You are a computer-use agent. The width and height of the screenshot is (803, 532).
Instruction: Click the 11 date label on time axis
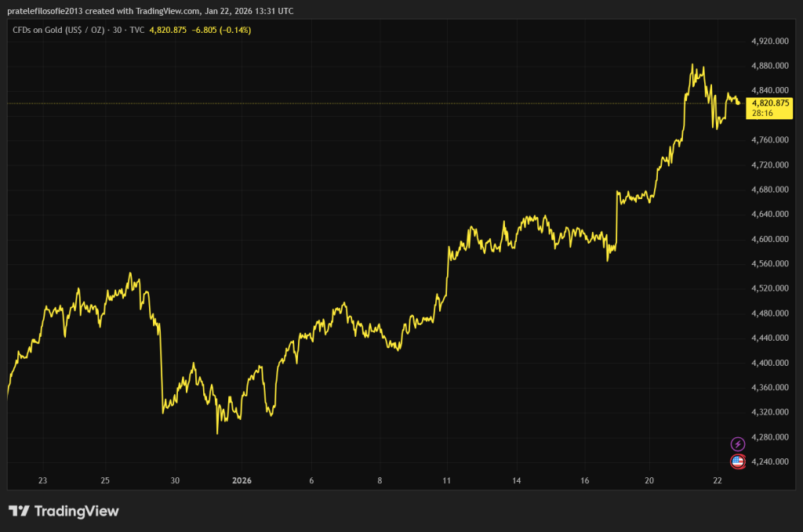pos(447,480)
